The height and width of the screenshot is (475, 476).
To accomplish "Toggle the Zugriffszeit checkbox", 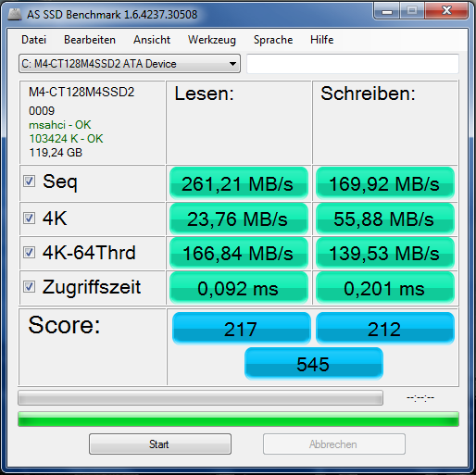I will [30, 287].
